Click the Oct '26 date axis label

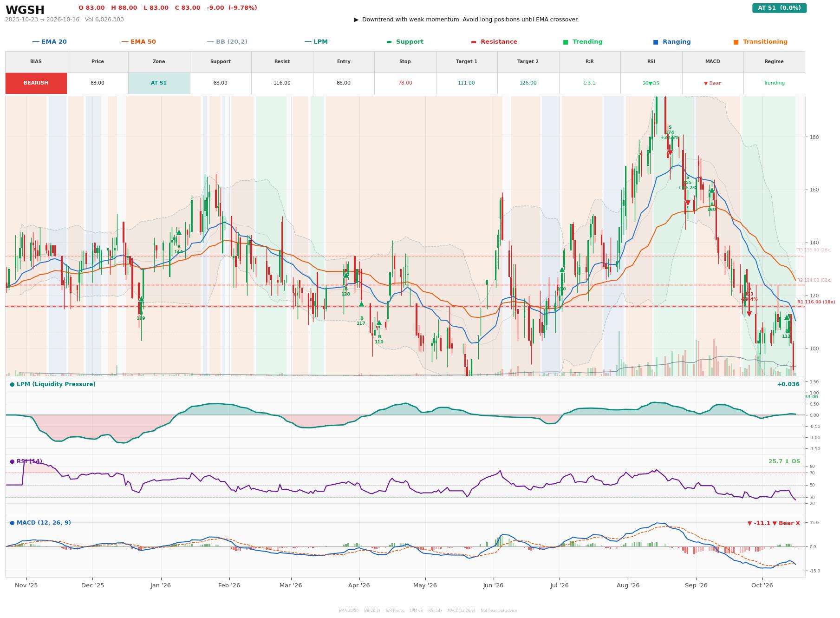tap(762, 585)
